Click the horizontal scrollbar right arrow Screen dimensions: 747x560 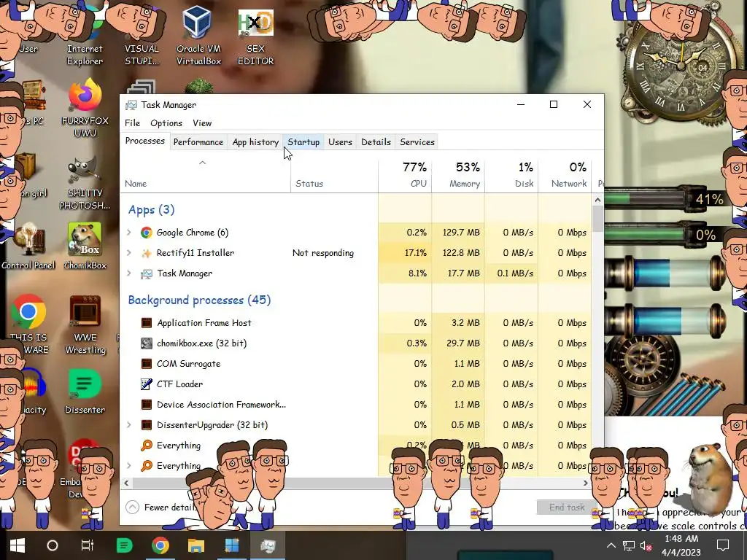point(586,483)
